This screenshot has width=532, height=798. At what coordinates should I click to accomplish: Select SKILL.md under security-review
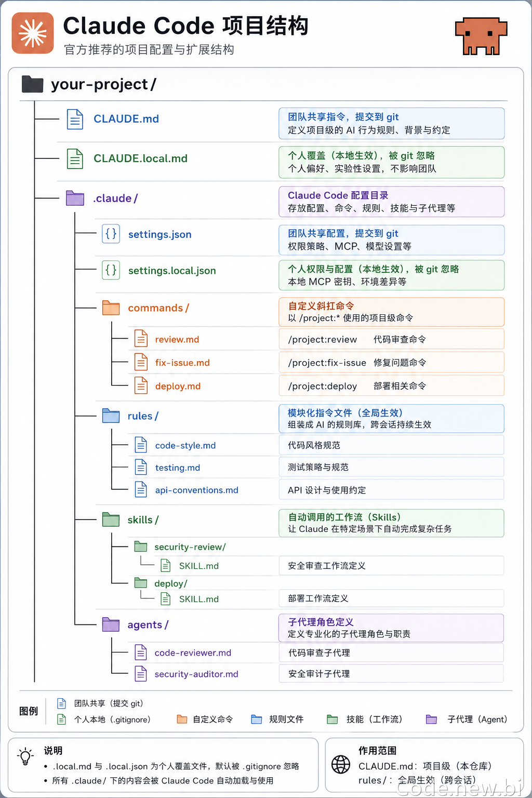click(199, 566)
